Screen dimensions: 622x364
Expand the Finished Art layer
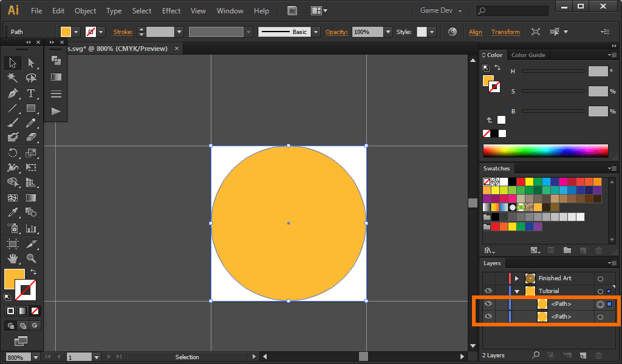[517, 278]
